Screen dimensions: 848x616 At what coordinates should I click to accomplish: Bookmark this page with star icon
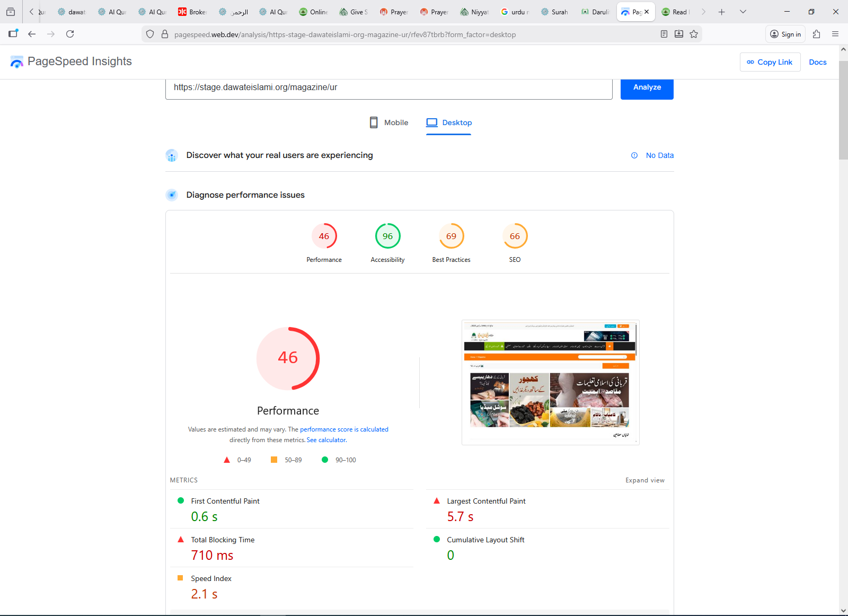coord(694,34)
